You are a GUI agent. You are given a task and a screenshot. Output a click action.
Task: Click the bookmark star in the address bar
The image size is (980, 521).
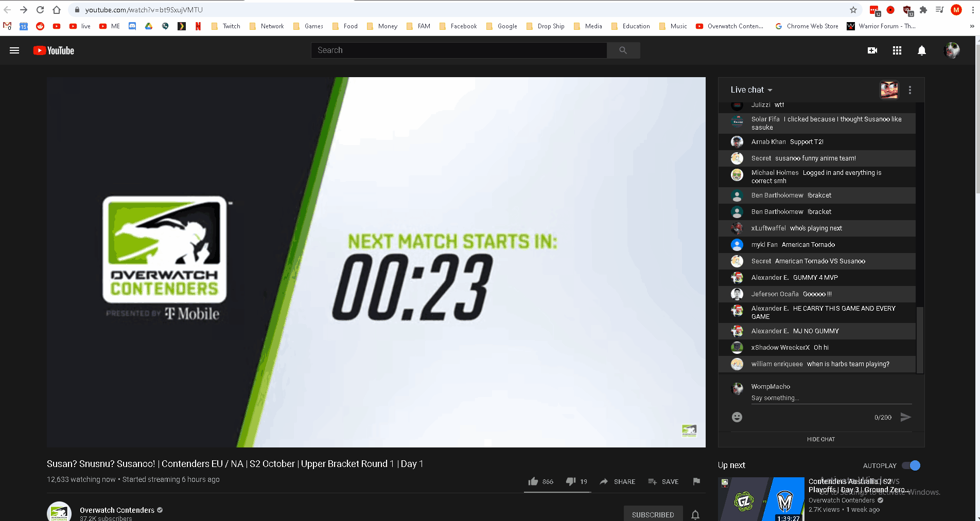[x=853, y=9]
